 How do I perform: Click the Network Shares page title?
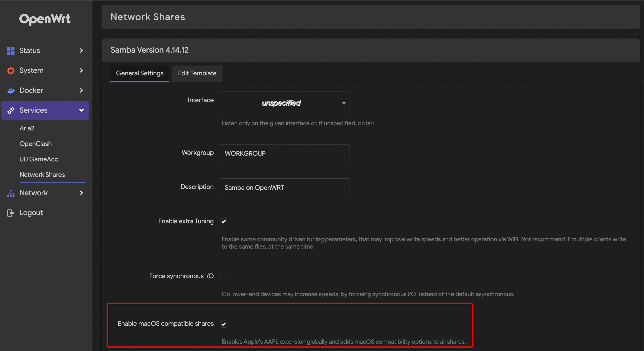pyautogui.click(x=148, y=17)
